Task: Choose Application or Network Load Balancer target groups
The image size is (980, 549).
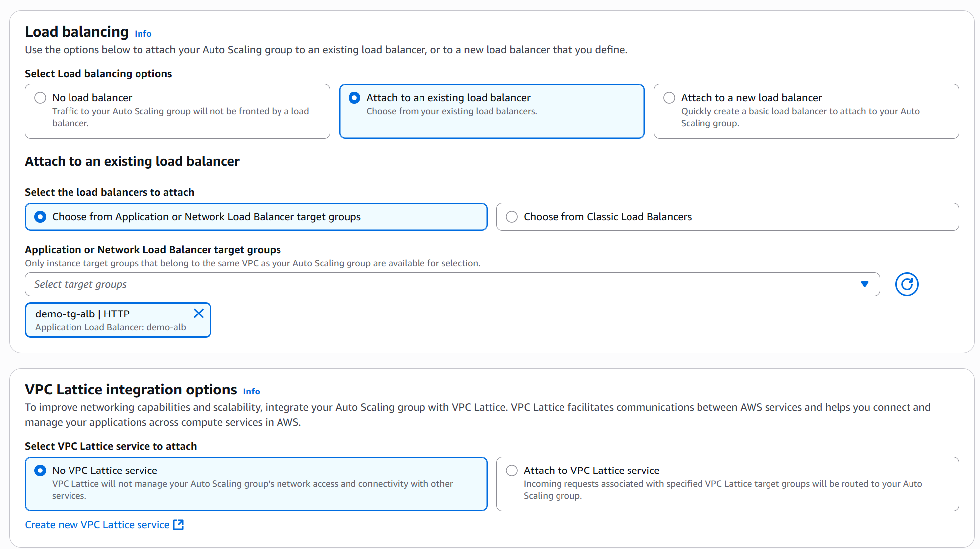Action: (40, 217)
